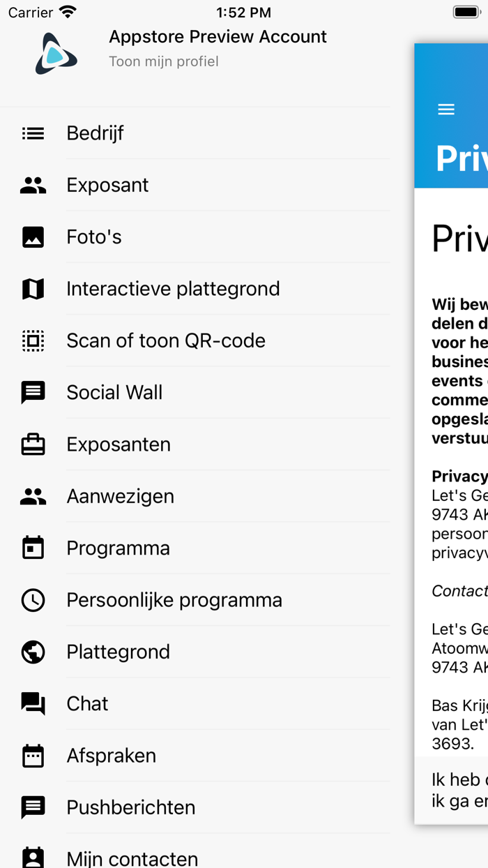Tap the Persoonlijke programma clock icon

(x=33, y=600)
